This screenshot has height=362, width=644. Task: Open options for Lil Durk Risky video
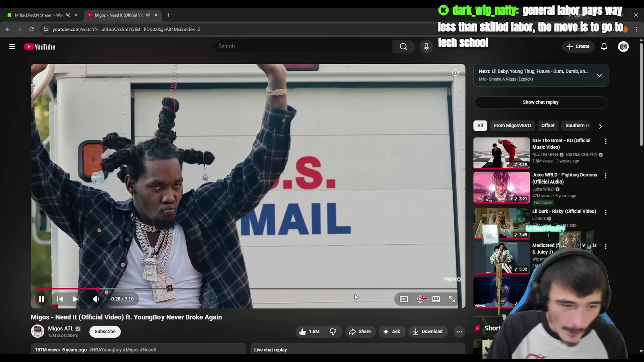point(606,212)
